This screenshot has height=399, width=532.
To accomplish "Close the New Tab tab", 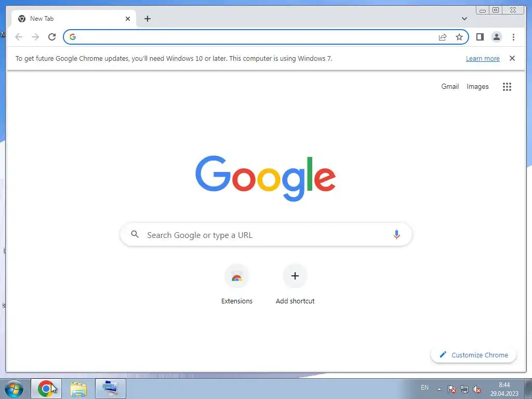I will coord(128,19).
